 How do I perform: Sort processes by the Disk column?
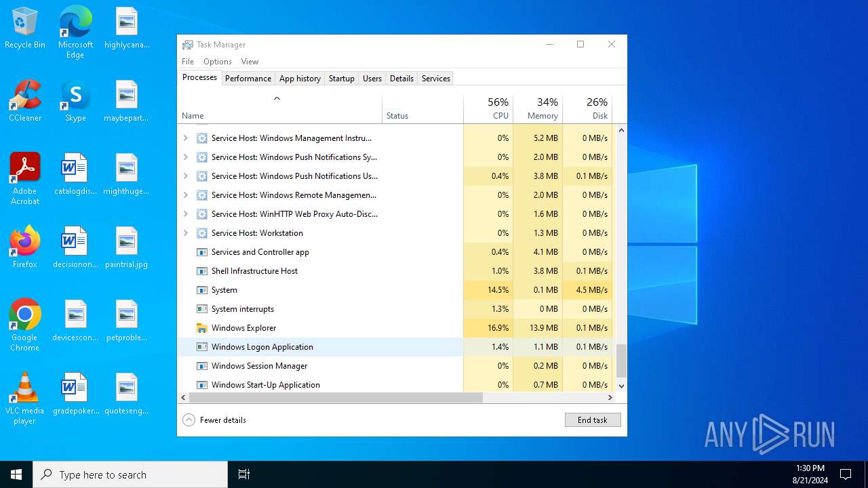587,109
